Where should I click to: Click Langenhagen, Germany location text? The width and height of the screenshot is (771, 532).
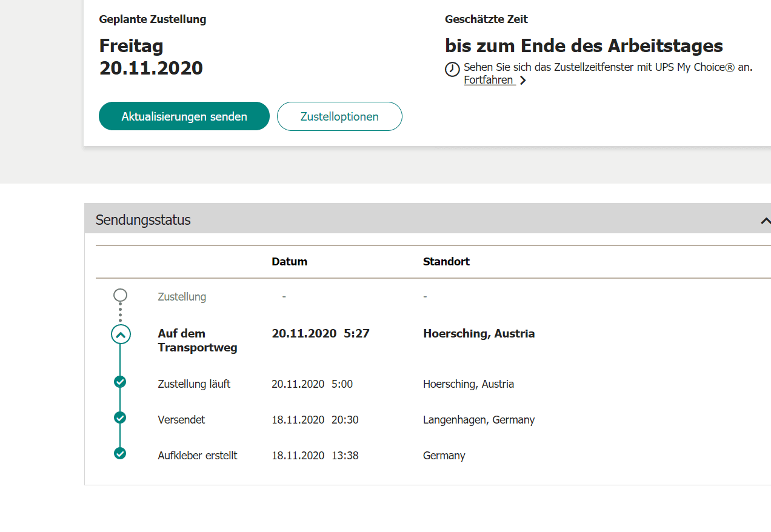pos(478,420)
